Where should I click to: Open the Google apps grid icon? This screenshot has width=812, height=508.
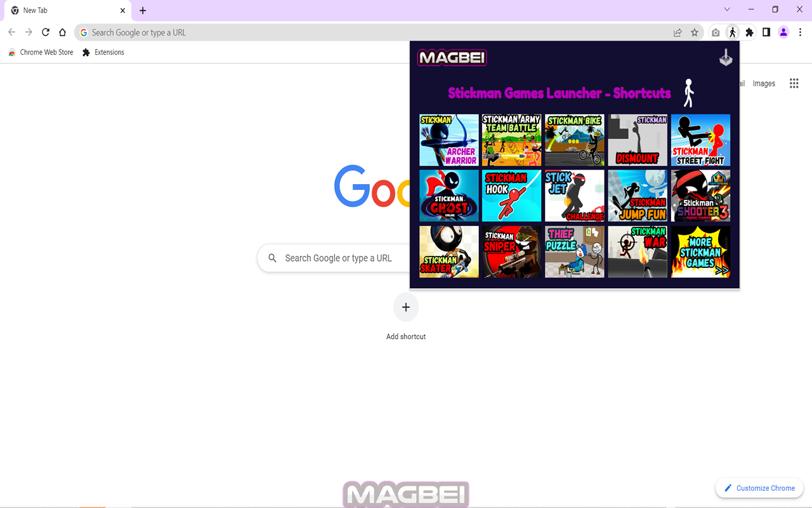point(794,83)
